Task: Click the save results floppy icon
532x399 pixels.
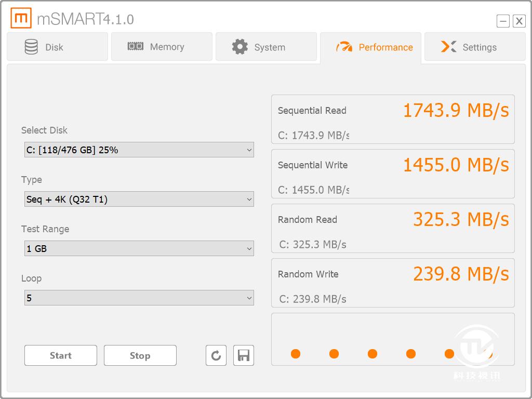Action: click(x=243, y=355)
